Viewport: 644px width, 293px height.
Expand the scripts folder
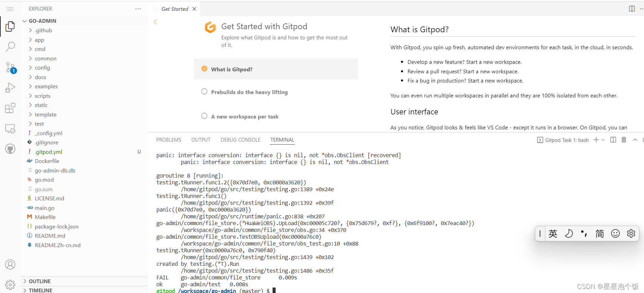point(84,96)
